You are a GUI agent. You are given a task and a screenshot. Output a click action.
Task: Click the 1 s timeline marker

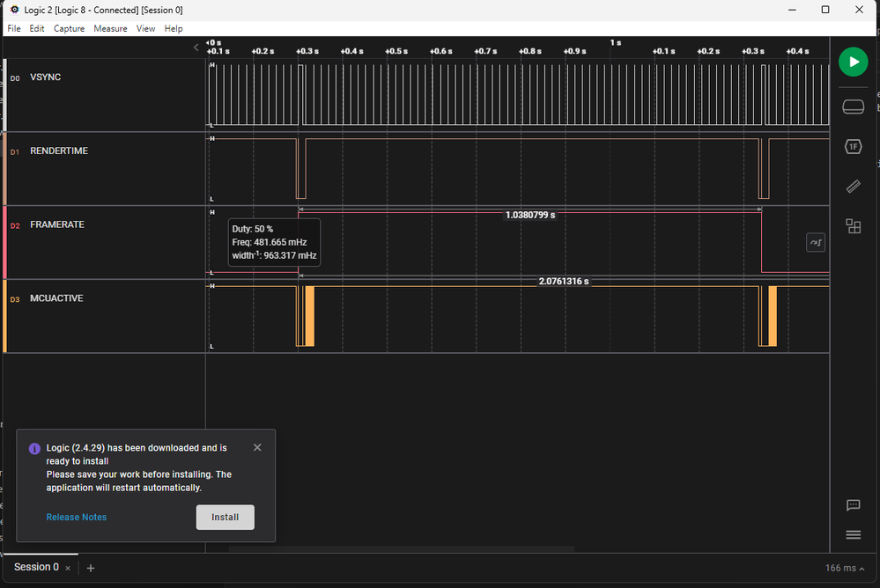616,42
